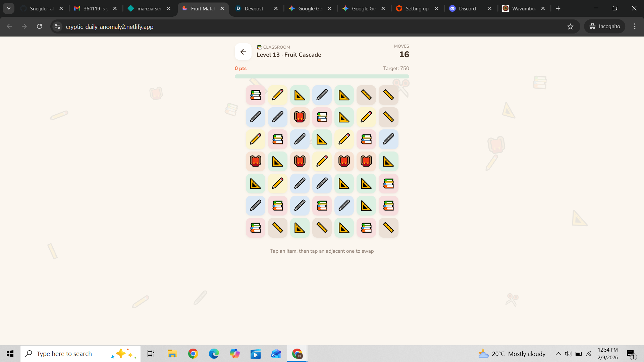Viewport: 644px width, 362px height.
Task: Tap the yellow pencil in the fourth row
Action: 322,161
